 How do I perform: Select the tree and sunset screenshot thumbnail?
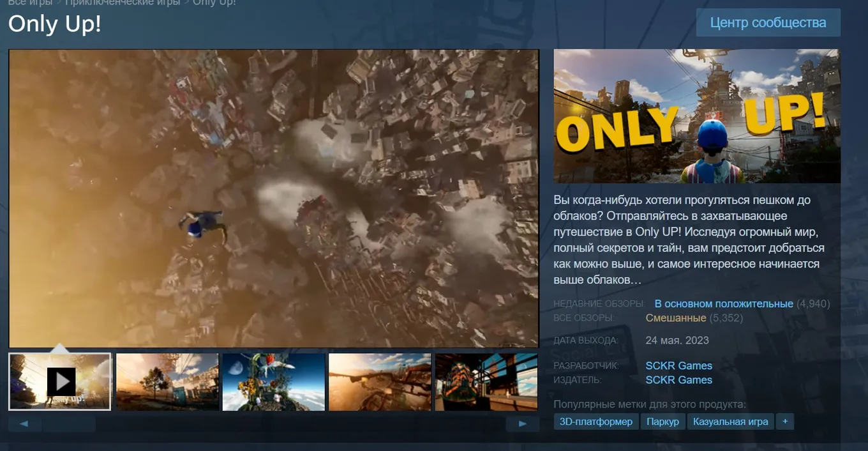click(167, 382)
